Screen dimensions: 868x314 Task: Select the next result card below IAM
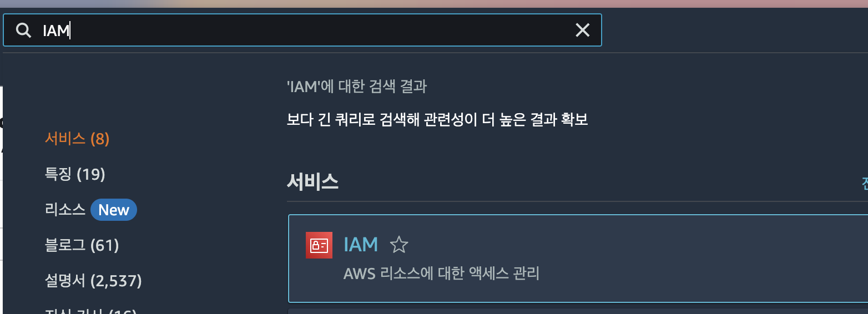tap(578, 311)
